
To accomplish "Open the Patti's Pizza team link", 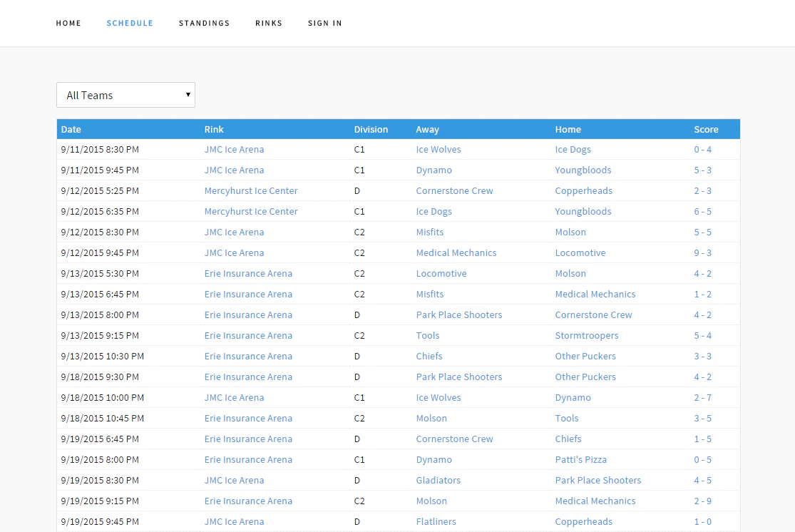I will pos(581,459).
